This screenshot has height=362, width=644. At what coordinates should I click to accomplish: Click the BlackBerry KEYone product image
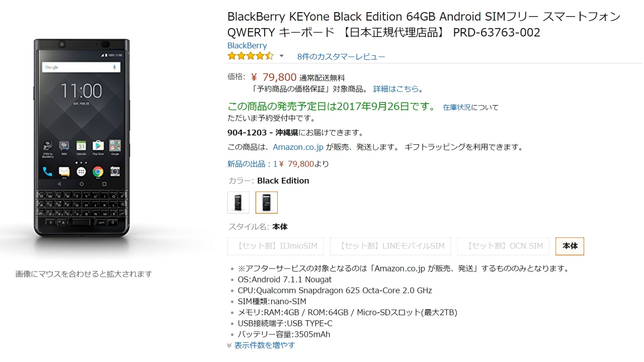(x=82, y=138)
